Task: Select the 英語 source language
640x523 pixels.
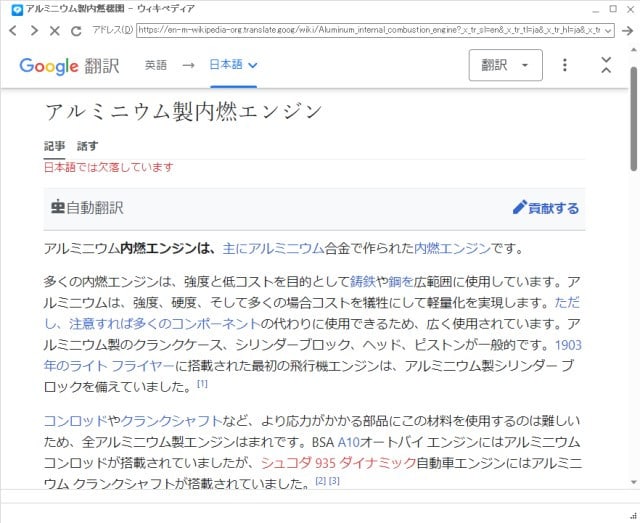Action: point(156,65)
